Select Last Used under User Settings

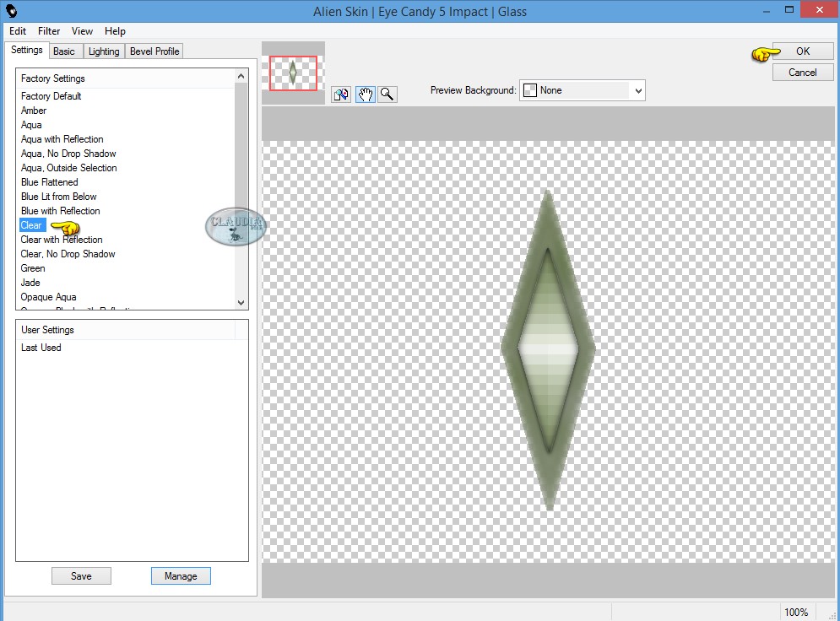point(41,348)
